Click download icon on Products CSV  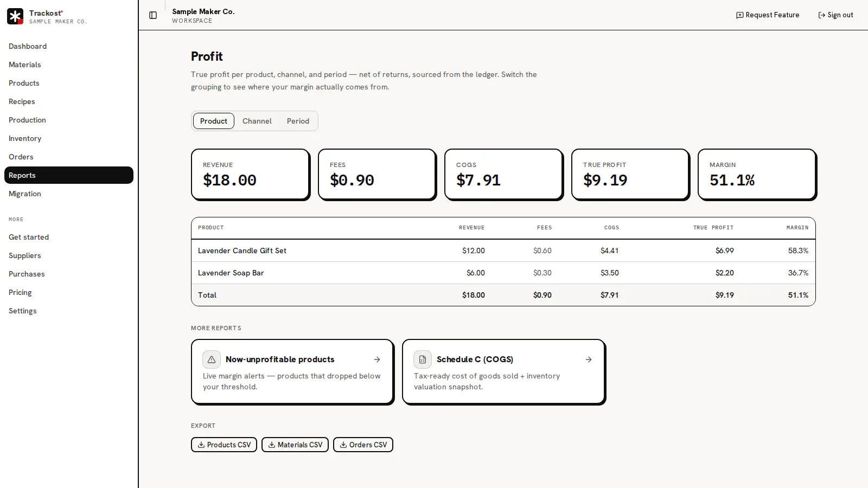(x=201, y=445)
